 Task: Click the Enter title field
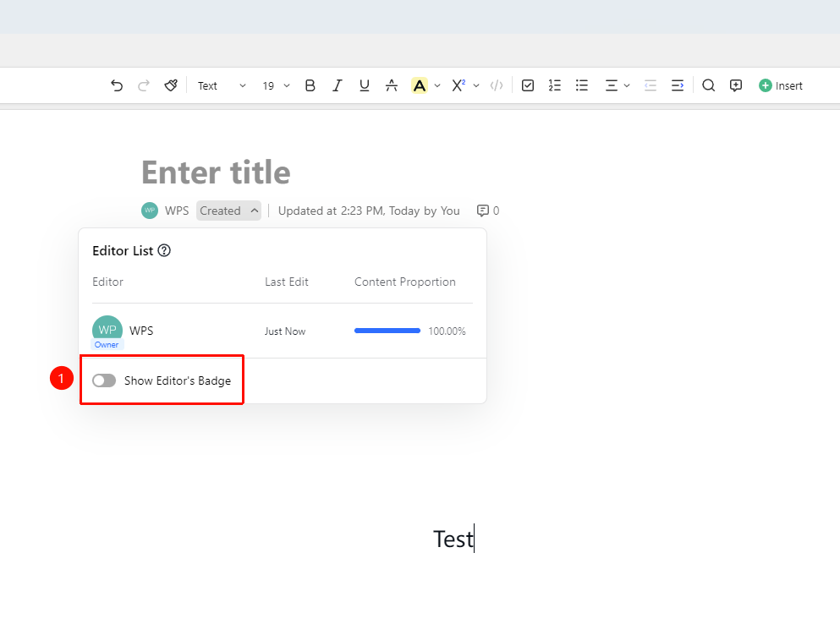[x=216, y=172]
